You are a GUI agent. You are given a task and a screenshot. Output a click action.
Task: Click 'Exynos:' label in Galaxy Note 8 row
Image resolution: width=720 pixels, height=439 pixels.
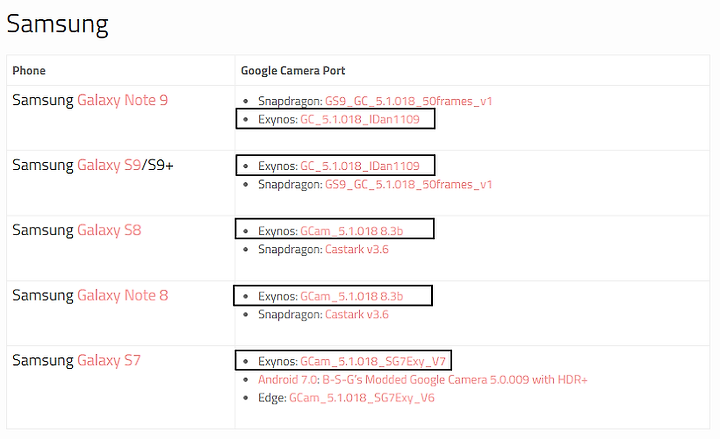[278, 296]
